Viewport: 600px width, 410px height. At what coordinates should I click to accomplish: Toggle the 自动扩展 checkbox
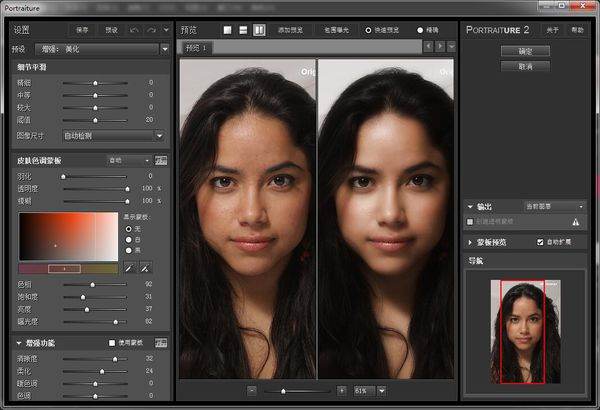[x=540, y=242]
